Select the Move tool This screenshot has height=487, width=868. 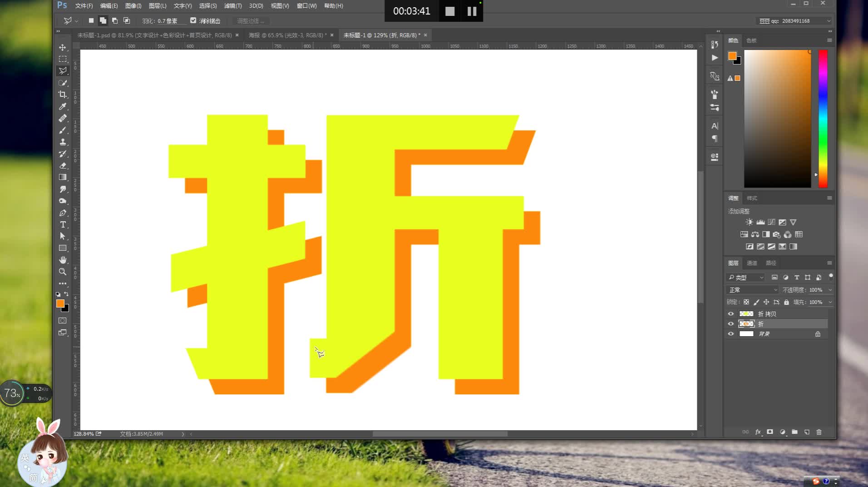[63, 47]
